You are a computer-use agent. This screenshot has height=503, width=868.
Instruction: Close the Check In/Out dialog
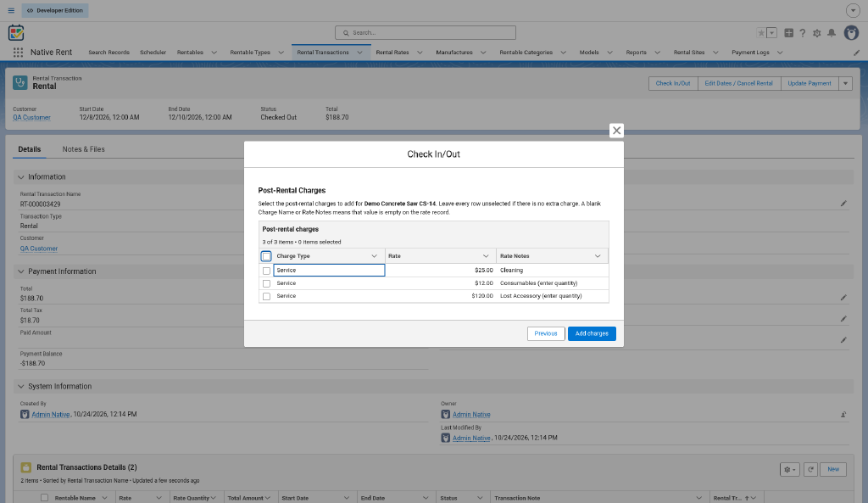coord(617,131)
